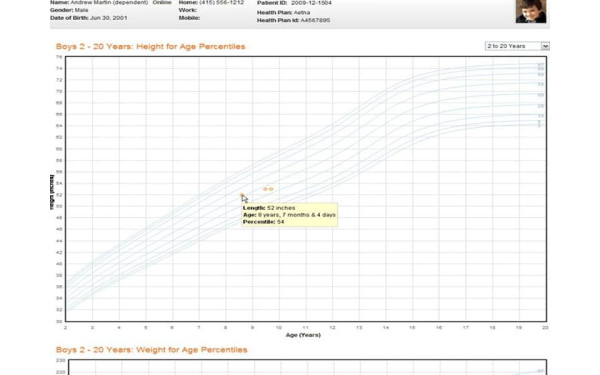Click the Gender: Male field
This screenshot has width=600, height=375.
click(x=69, y=10)
